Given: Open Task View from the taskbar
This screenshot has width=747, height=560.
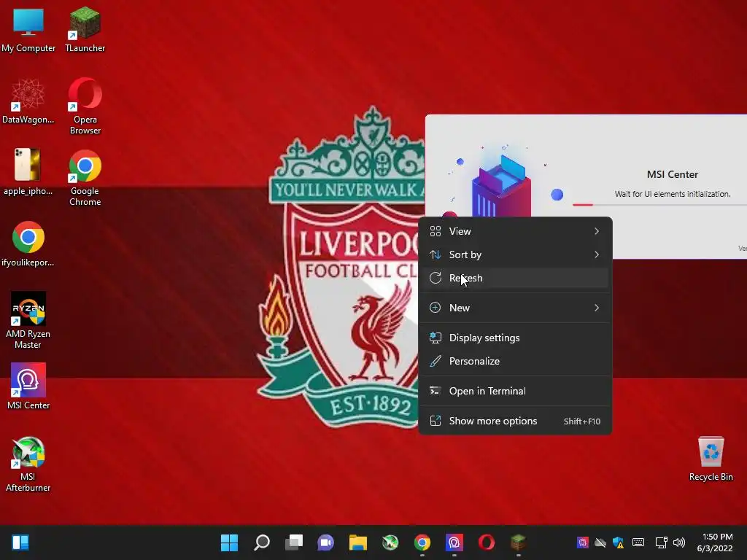Looking at the screenshot, I should [294, 542].
